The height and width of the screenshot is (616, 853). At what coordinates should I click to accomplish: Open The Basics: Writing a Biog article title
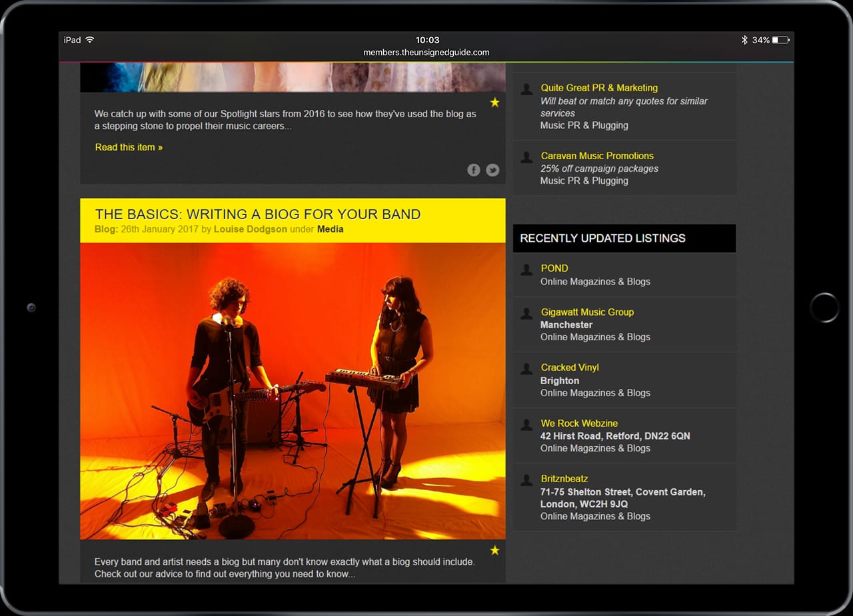pyautogui.click(x=258, y=214)
